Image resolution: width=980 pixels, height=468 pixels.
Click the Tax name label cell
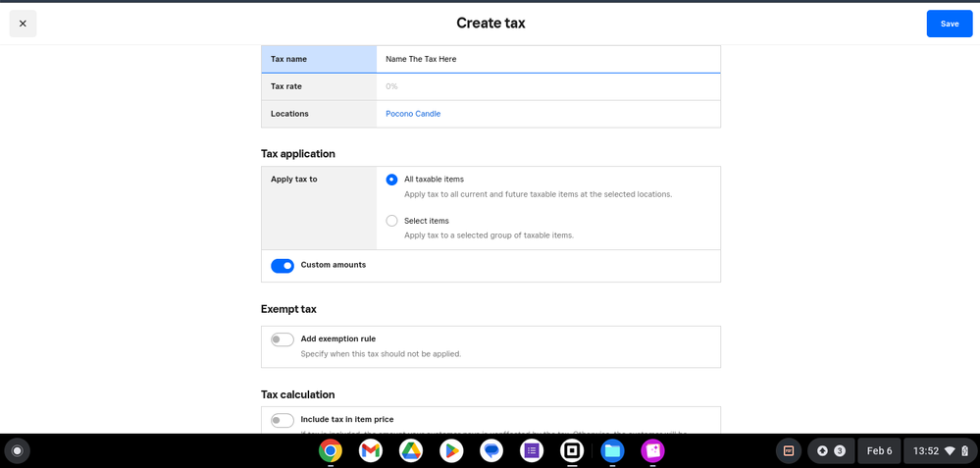click(319, 60)
